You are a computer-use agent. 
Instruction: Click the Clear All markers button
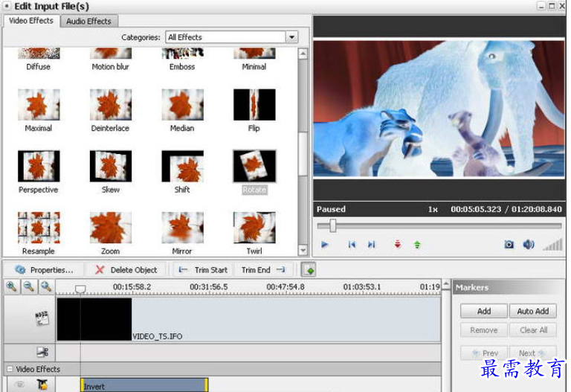533,330
